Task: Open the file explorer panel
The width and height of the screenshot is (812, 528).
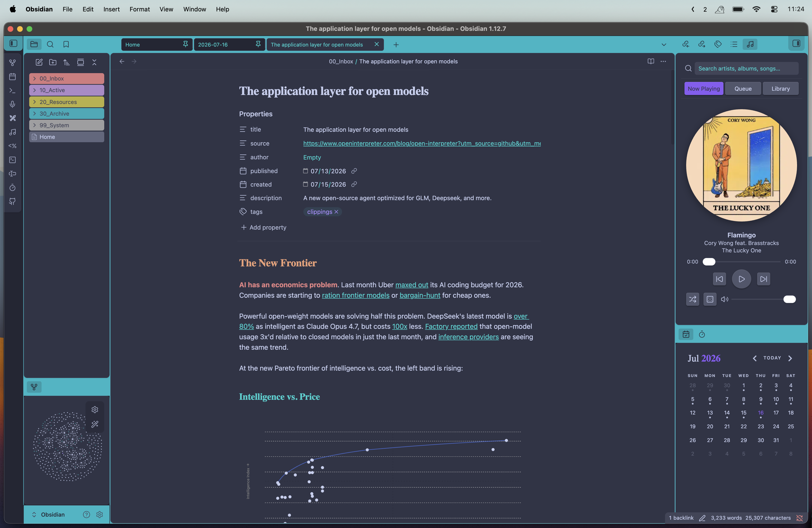Action: click(x=34, y=44)
